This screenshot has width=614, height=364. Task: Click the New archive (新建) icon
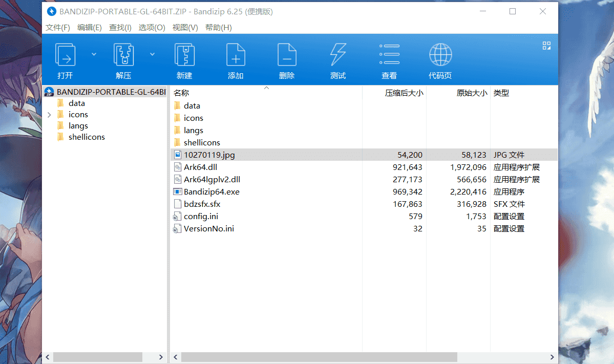pyautogui.click(x=184, y=55)
